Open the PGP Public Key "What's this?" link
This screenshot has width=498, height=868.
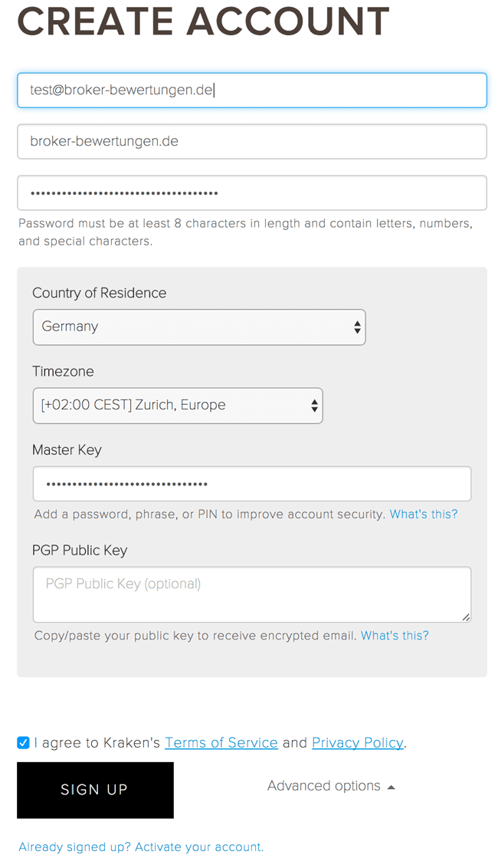(x=395, y=636)
